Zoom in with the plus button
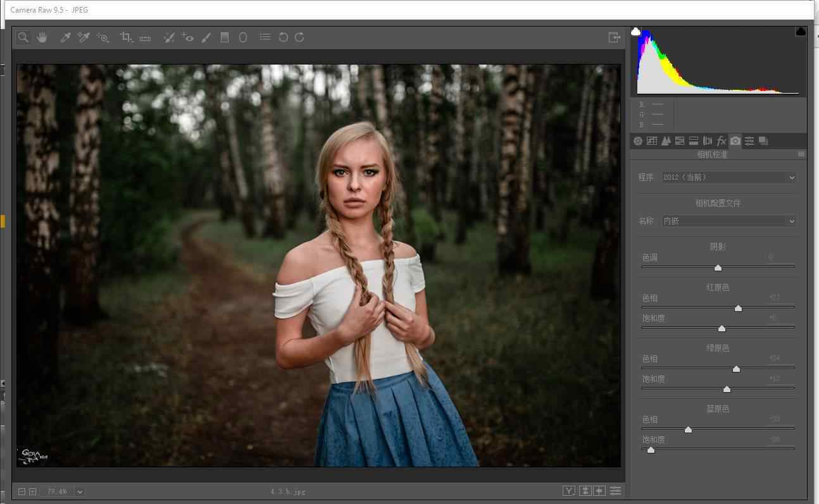This screenshot has width=819, height=504. pyautogui.click(x=33, y=491)
